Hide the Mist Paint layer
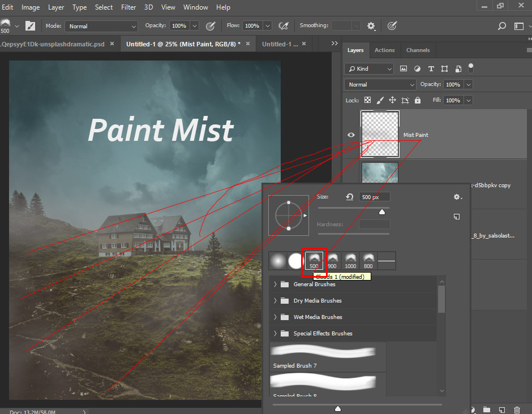Screen dimensions: 532x414 tap(351, 135)
